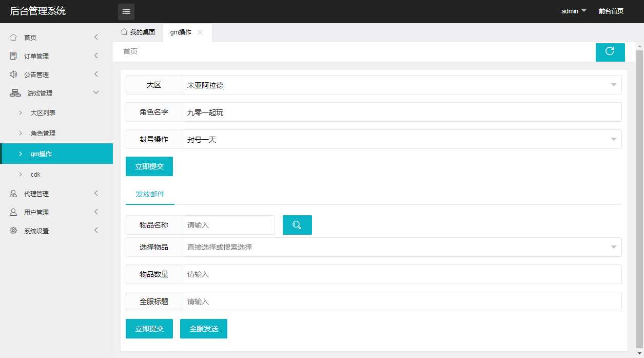Image resolution: width=644 pixels, height=358 pixels.
Task: Open the 封号操作 dropdown showing 封号一天
Action: pyautogui.click(x=400, y=139)
